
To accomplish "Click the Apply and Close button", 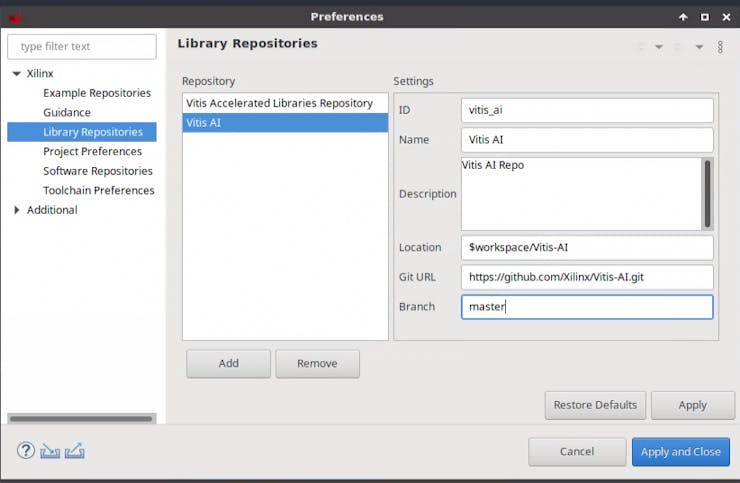I will pyautogui.click(x=680, y=452).
